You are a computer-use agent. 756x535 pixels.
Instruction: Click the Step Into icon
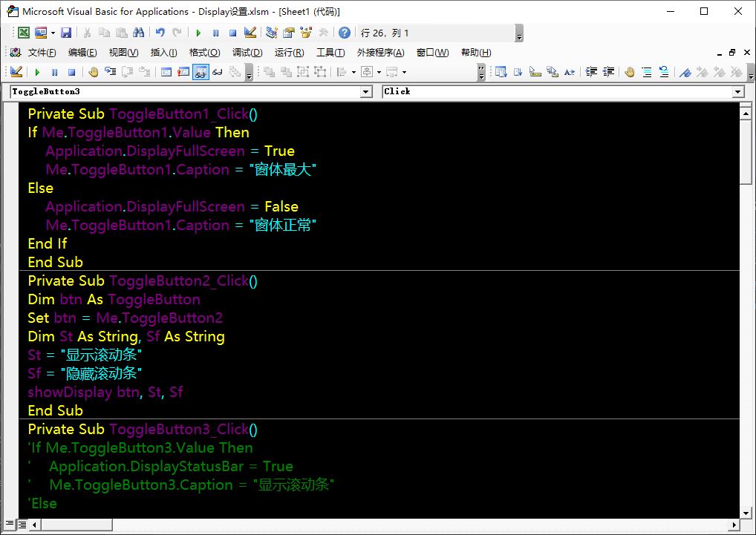pyautogui.click(x=111, y=72)
